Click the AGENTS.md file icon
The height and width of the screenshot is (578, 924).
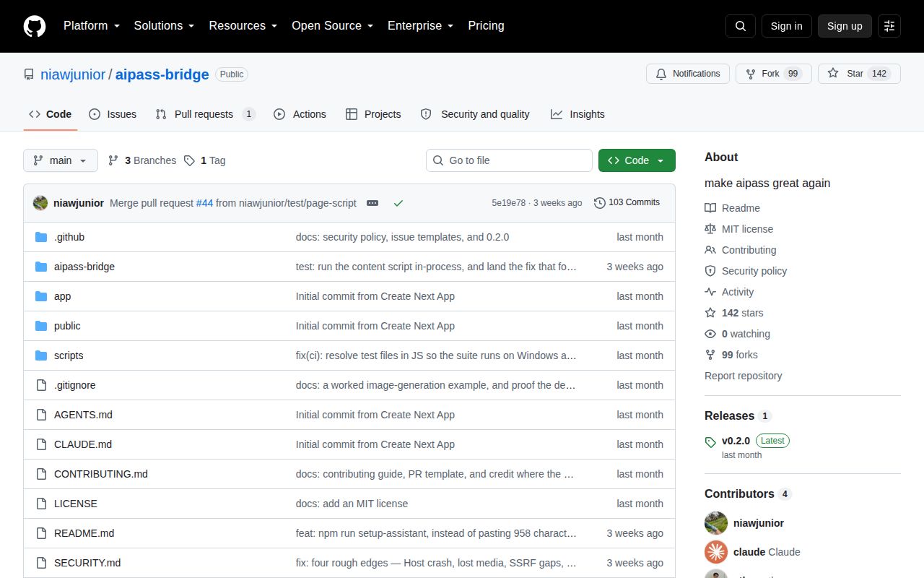(41, 415)
